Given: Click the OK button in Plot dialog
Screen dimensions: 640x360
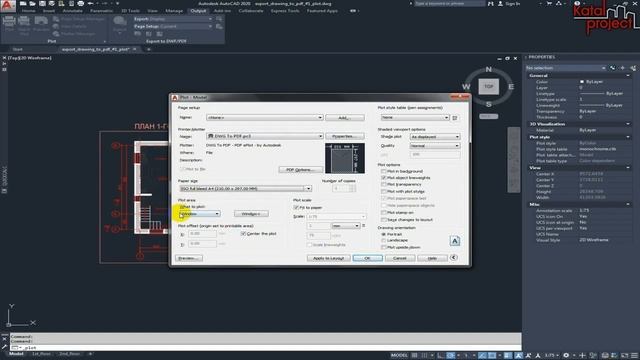Looking at the screenshot, I should click(x=367, y=258).
